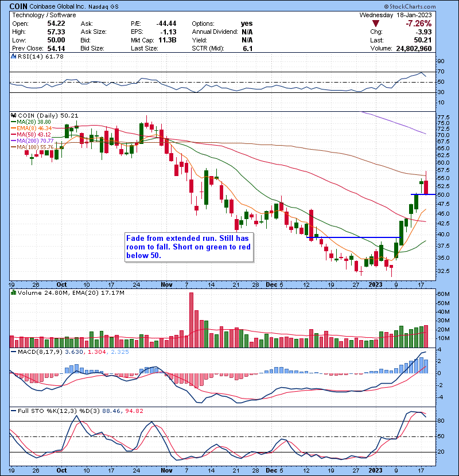Click the SCTR (Mid) value 6.1
459x476 pixels.
click(x=248, y=49)
